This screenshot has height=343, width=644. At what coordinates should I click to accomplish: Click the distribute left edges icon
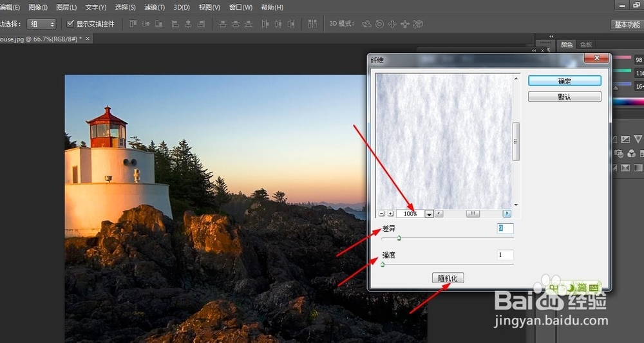(265, 24)
